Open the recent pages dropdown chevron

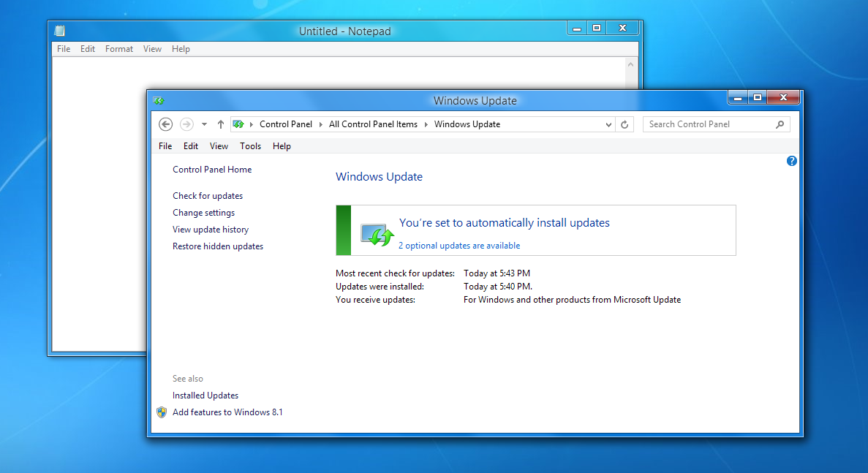pyautogui.click(x=203, y=124)
